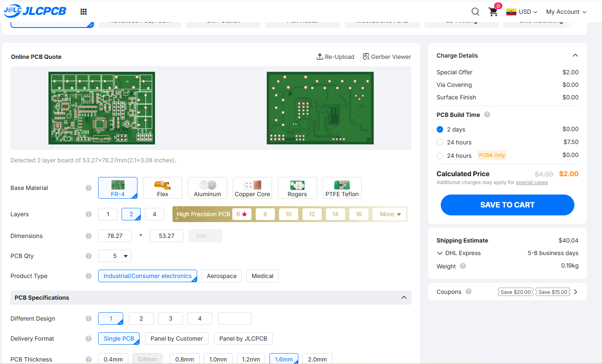Screen dimensions: 602x364
Task: Show help for PCB Build Time
Action: coord(487,114)
